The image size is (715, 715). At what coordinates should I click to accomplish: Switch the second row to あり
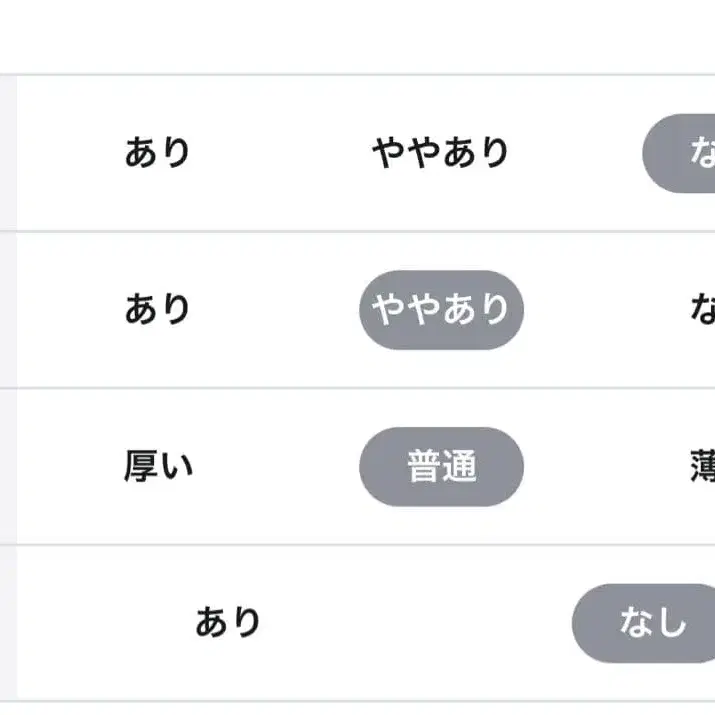(x=157, y=310)
